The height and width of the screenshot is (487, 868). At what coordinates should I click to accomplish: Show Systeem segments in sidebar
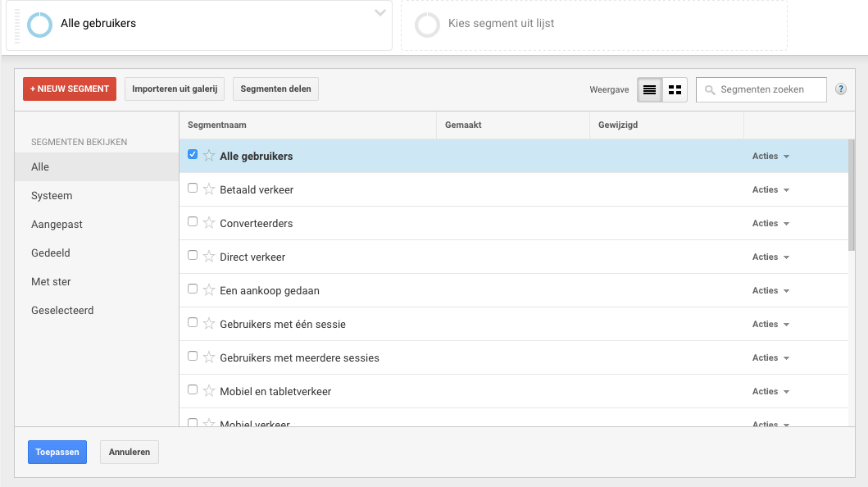point(52,196)
